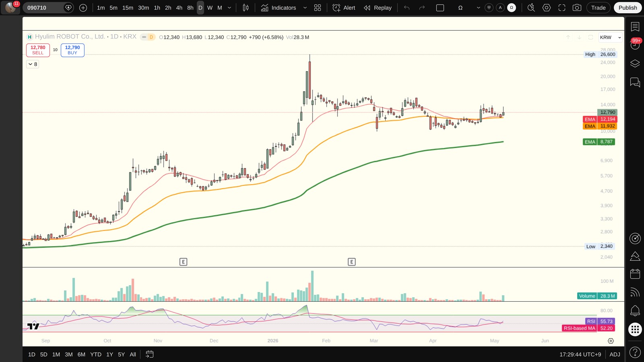Start bar Replay mode
The height and width of the screenshot is (362, 644).
click(378, 8)
